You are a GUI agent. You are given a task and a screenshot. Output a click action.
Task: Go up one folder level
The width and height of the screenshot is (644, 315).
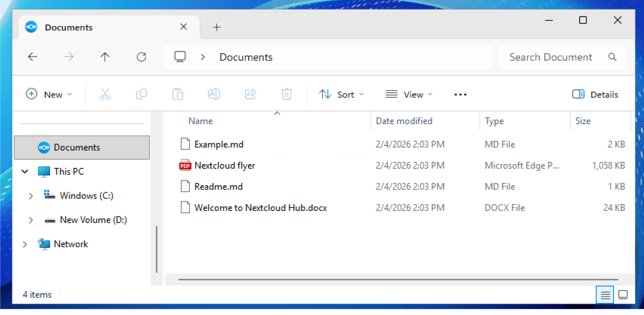tap(105, 57)
